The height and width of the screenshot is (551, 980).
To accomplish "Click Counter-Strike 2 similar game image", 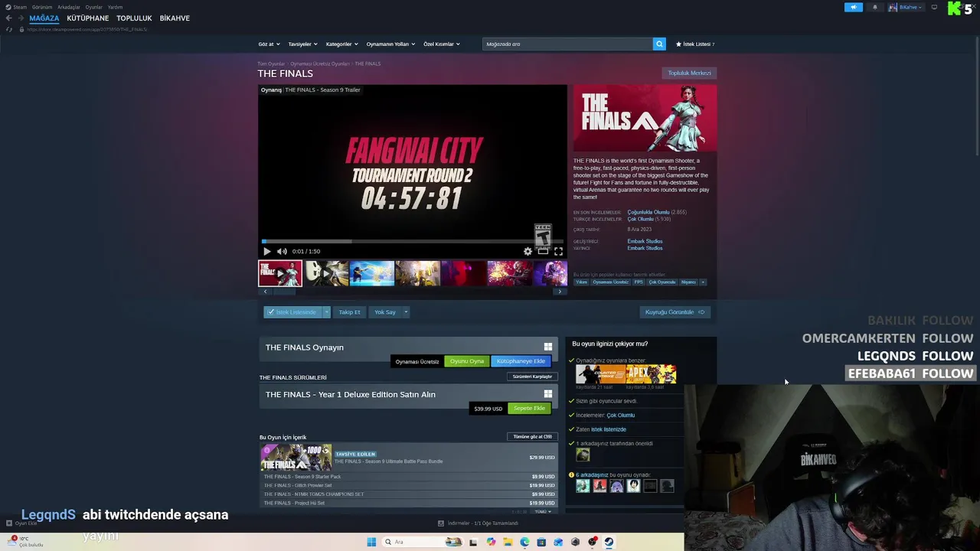I will pos(600,374).
